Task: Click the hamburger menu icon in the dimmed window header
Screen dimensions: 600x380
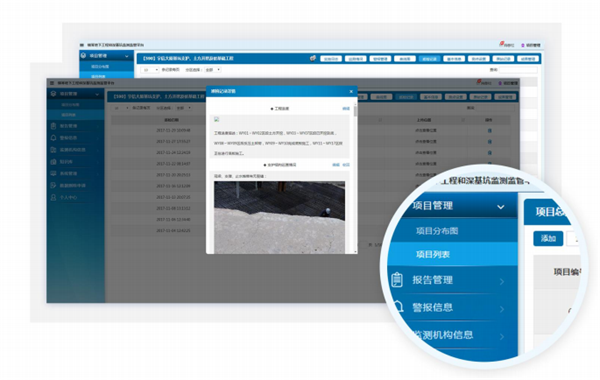Action: pyautogui.click(x=52, y=83)
